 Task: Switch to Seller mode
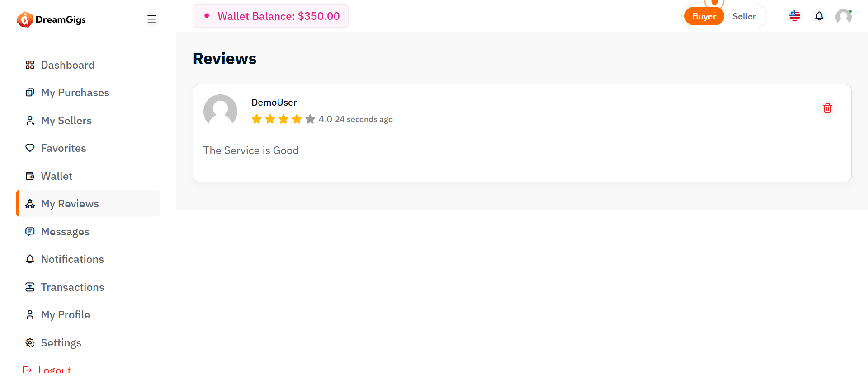[744, 16]
